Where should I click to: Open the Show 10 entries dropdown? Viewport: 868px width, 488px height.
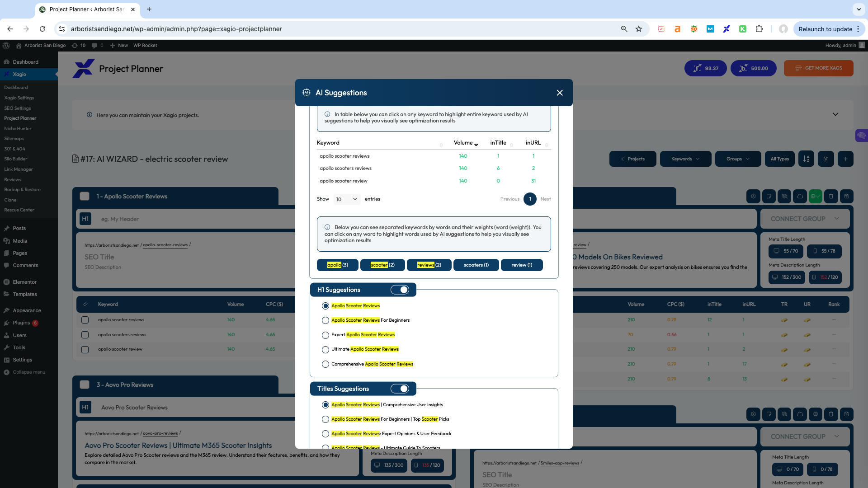pyautogui.click(x=347, y=199)
